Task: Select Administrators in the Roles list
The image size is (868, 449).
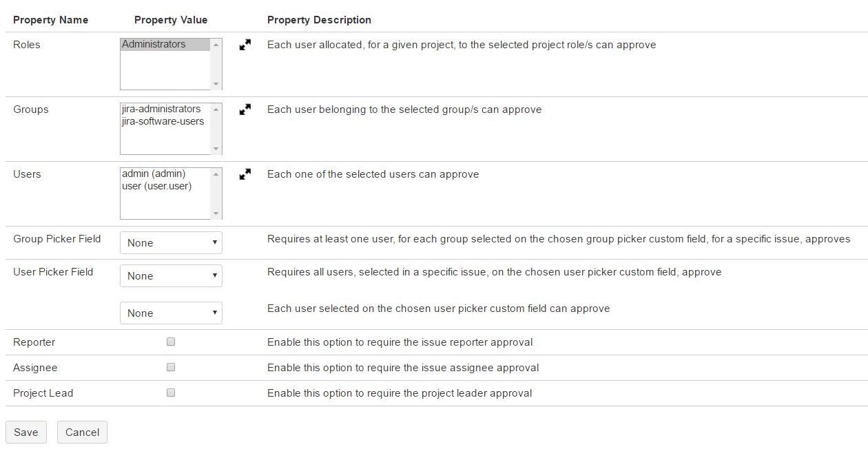Action: coord(154,44)
